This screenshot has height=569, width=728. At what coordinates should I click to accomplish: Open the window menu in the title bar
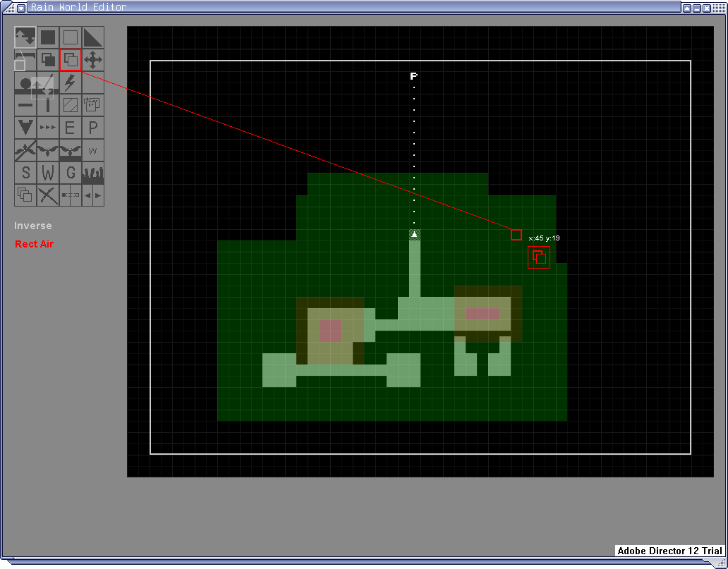click(21, 8)
